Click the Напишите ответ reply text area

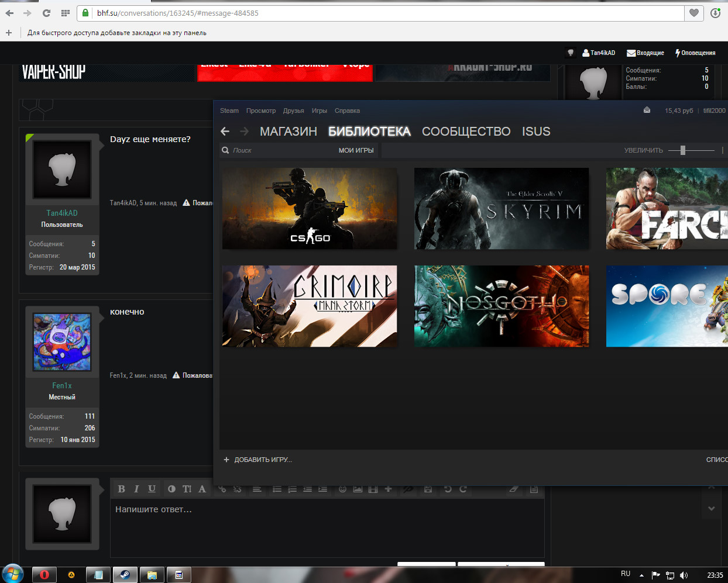point(327,528)
